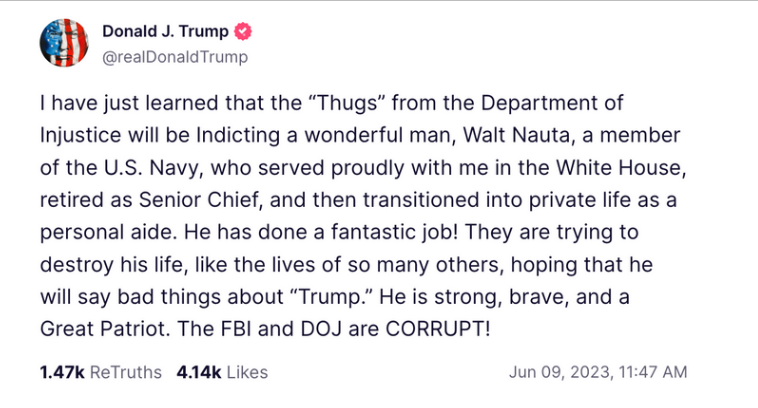758x408 pixels.
Task: Click the red verified badge icon
Action: click(x=243, y=31)
